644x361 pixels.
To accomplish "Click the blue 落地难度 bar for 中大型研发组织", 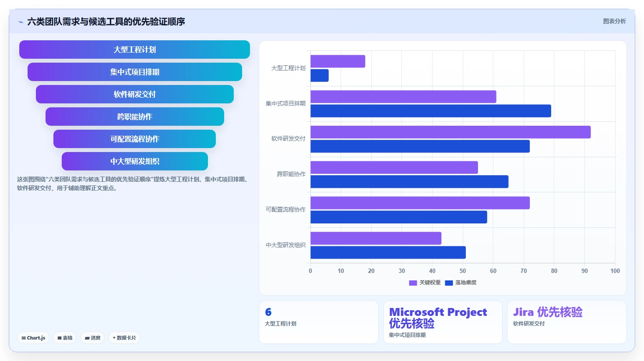I will tap(388, 252).
